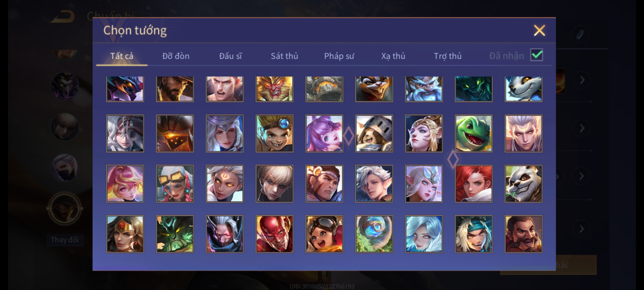Screen dimensions: 644x290
Task: Switch to the Pháp sư tab
Action: 339,56
